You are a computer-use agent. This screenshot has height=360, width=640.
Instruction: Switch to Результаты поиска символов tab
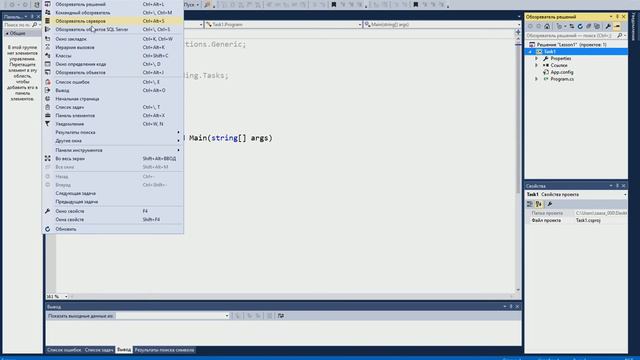[x=164, y=350]
